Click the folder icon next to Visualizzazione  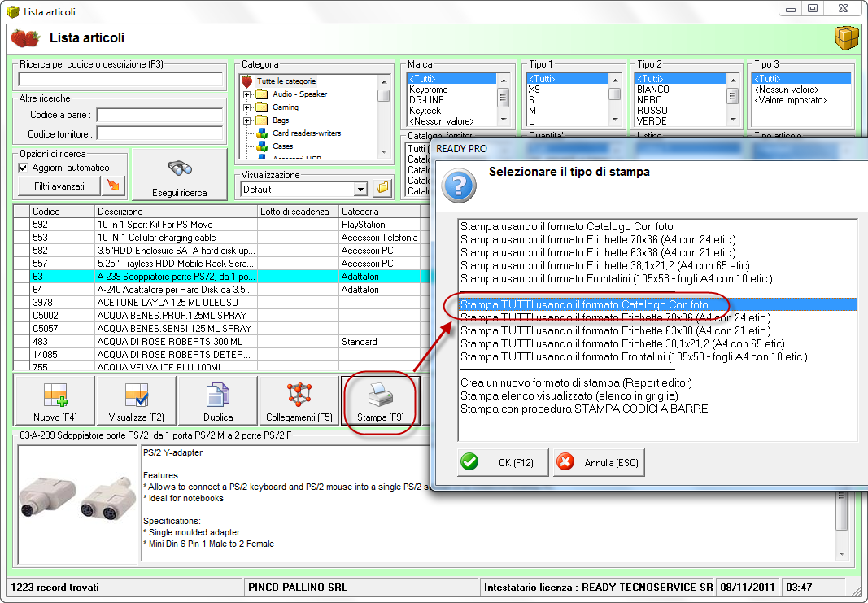pos(382,189)
